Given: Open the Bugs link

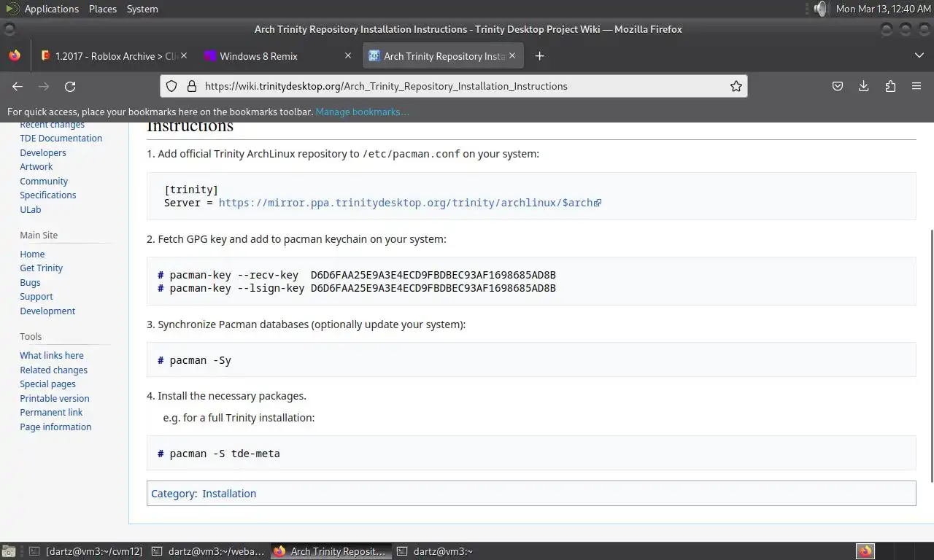Looking at the screenshot, I should pyautogui.click(x=30, y=283).
